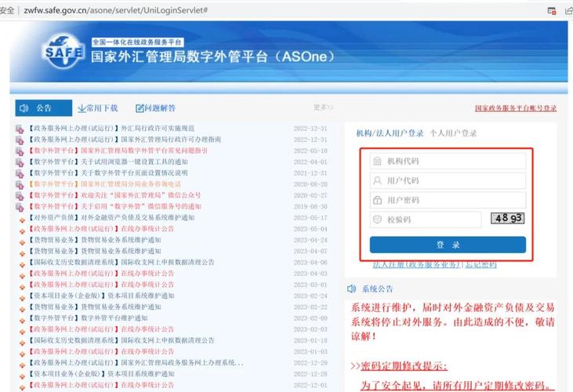Click the 更多>> link for more notices
This screenshot has width=573, height=392.
[x=324, y=107]
